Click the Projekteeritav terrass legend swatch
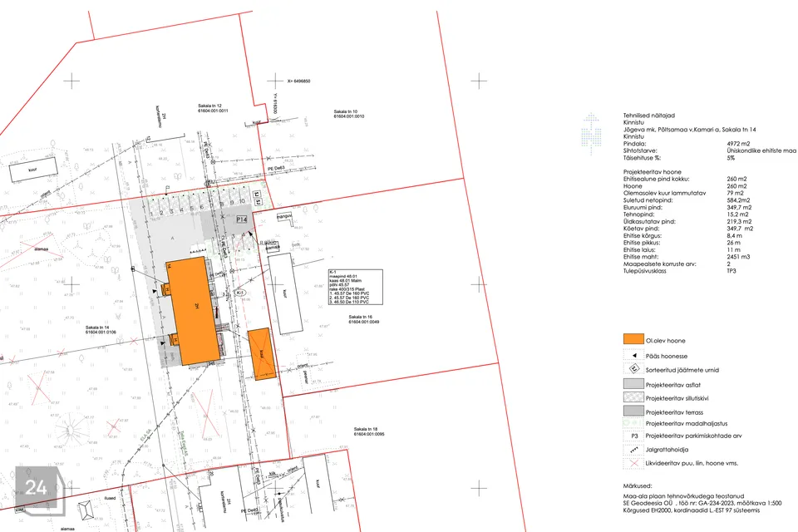The height and width of the screenshot is (532, 798). [x=633, y=411]
